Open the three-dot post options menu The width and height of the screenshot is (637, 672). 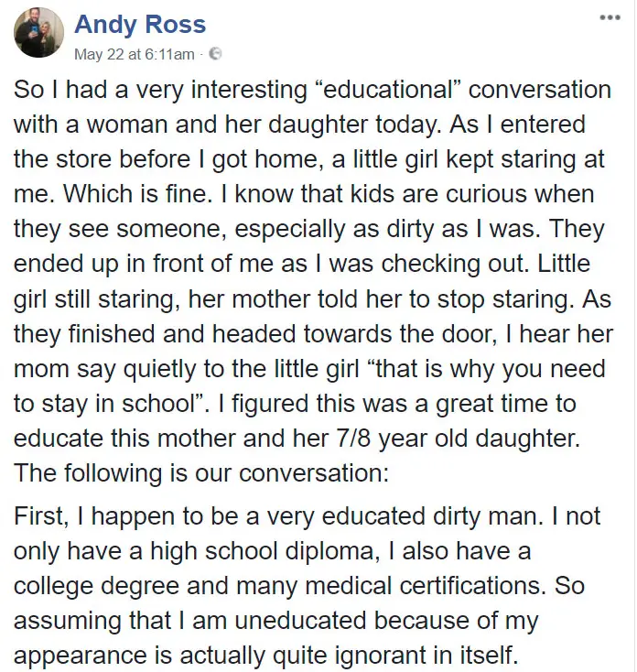(x=610, y=17)
